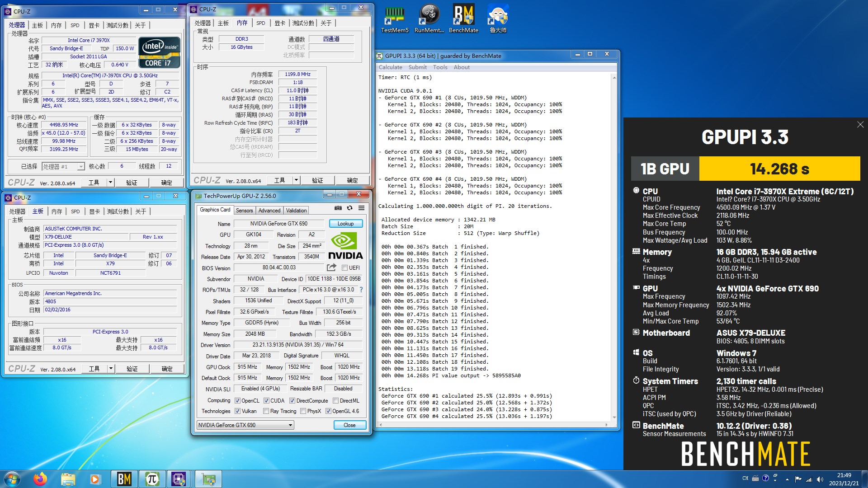The image size is (868, 488).
Task: Click the Close button in GPU-Z
Action: coord(349,425)
